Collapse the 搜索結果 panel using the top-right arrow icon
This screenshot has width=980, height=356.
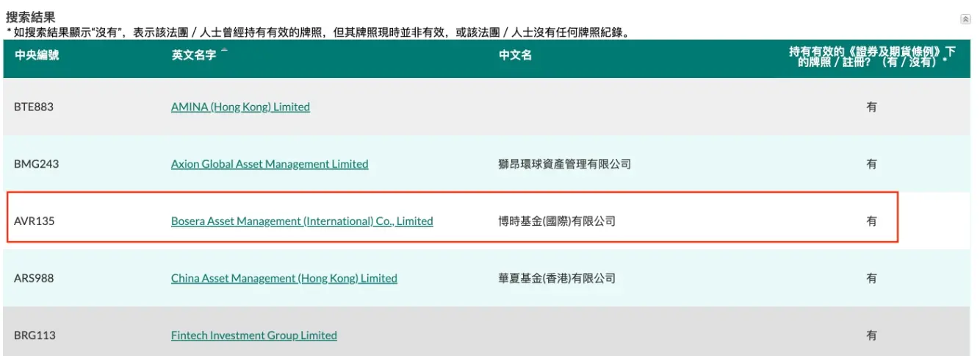[965, 19]
